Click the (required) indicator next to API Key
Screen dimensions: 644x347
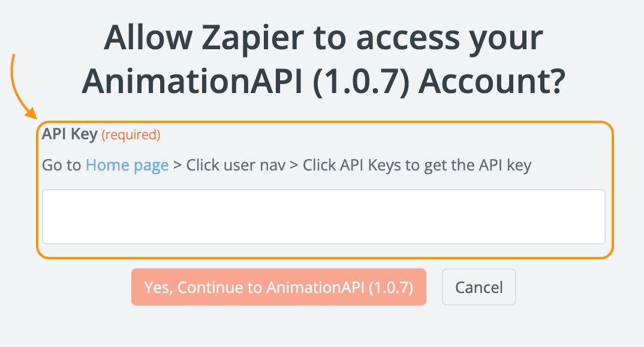pyautogui.click(x=131, y=135)
